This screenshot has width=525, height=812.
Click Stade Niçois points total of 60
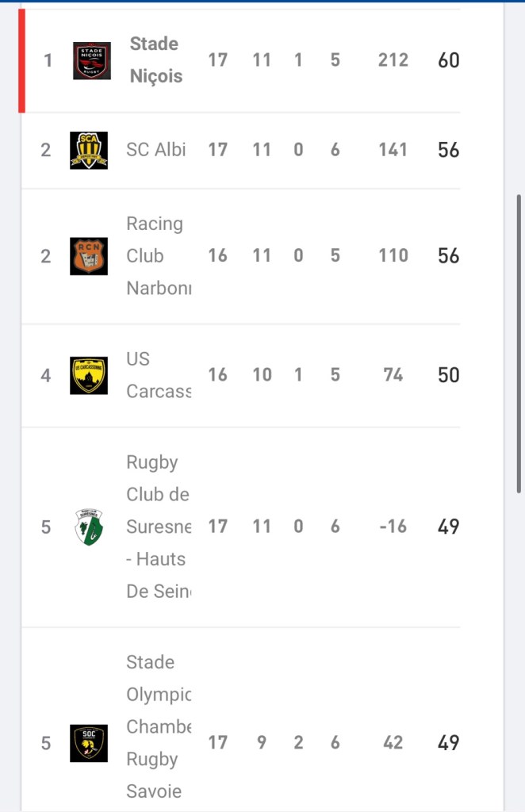point(448,60)
